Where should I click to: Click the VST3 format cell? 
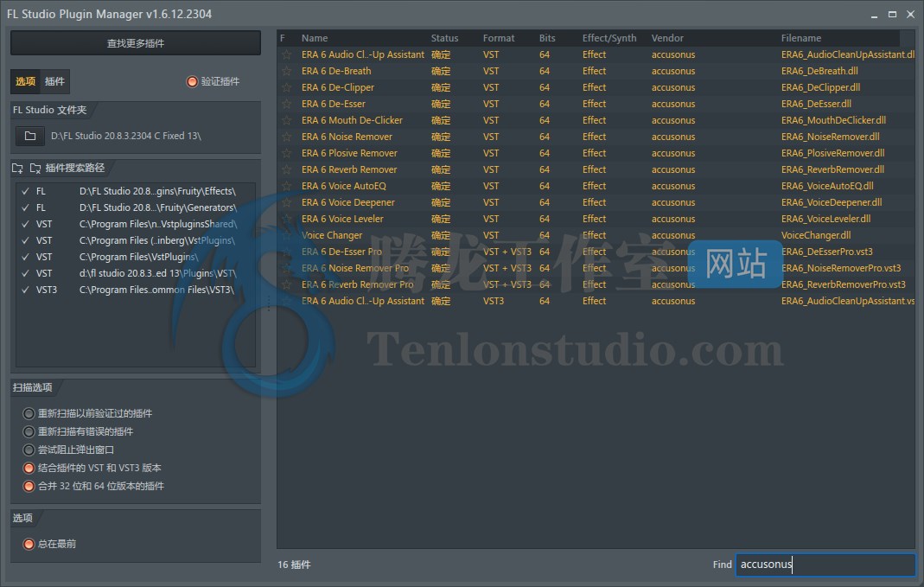pos(494,302)
